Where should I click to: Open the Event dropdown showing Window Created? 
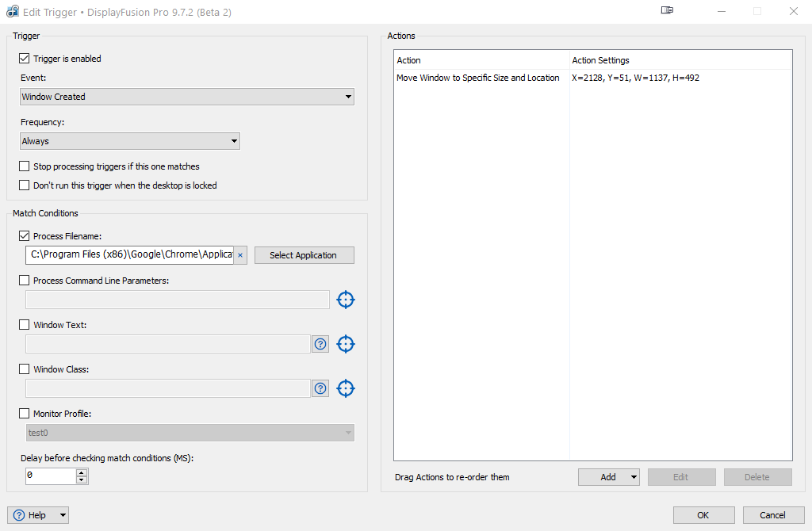tap(187, 97)
